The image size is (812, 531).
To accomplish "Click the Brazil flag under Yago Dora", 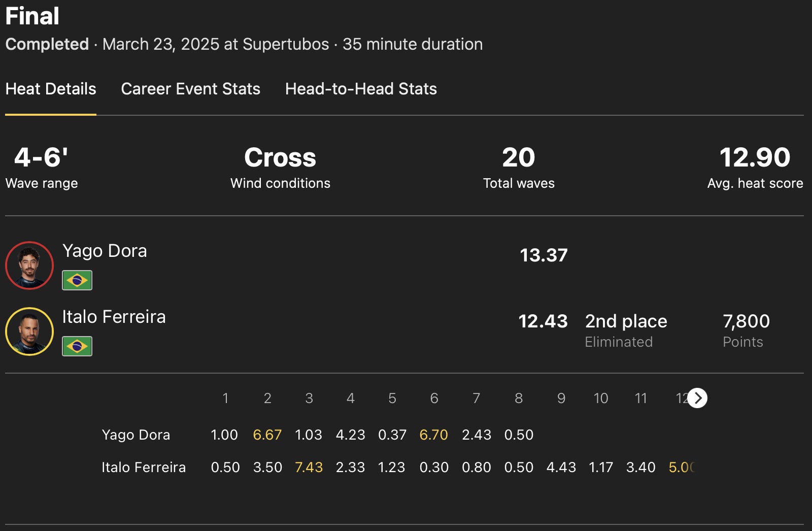I will click(x=77, y=280).
